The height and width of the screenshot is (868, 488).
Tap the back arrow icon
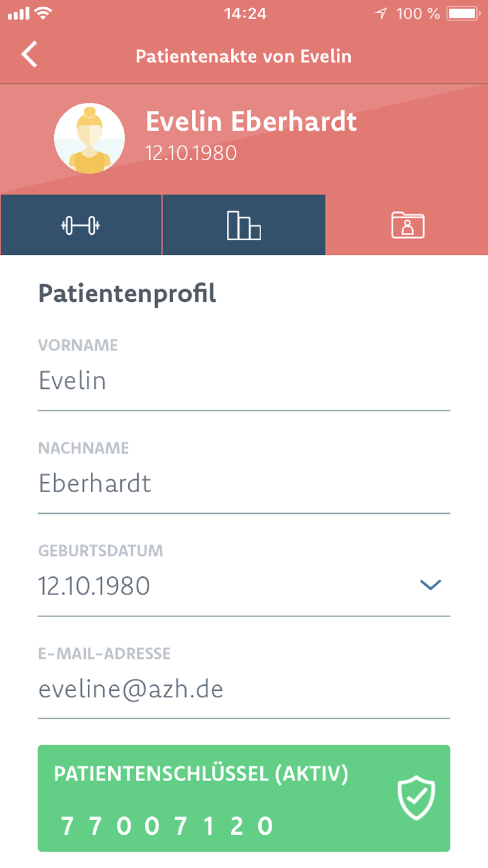point(30,54)
